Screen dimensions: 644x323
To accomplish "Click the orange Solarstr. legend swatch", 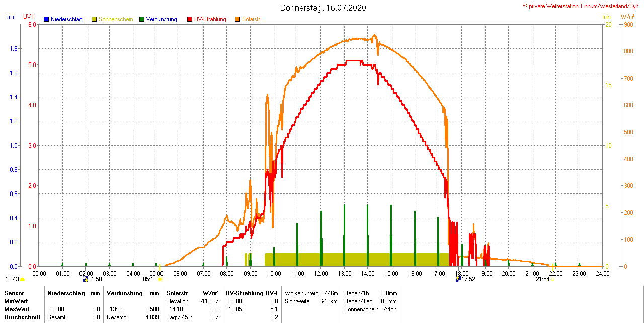I will [237, 19].
